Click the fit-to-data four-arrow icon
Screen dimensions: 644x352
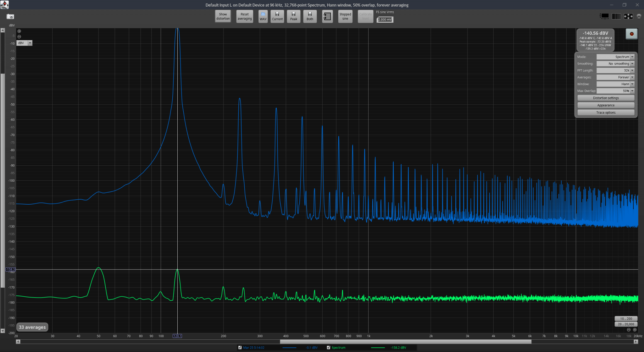tap(628, 16)
